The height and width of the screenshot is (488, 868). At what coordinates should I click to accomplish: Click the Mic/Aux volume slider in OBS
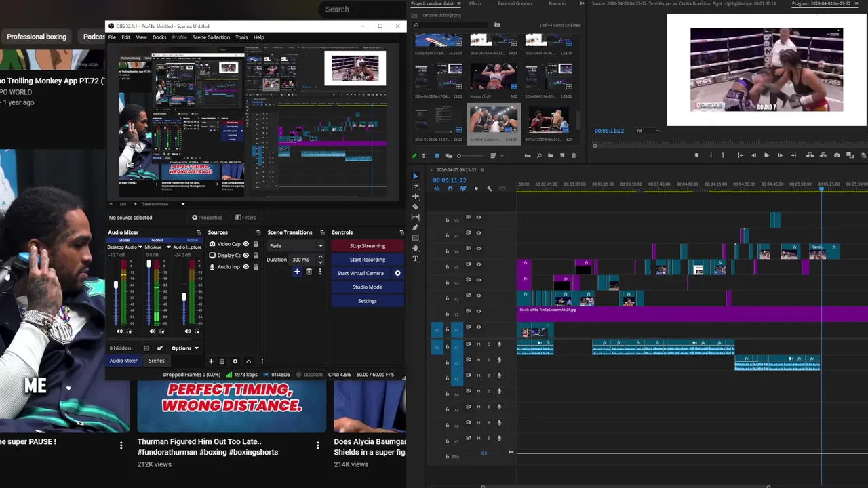(x=149, y=293)
